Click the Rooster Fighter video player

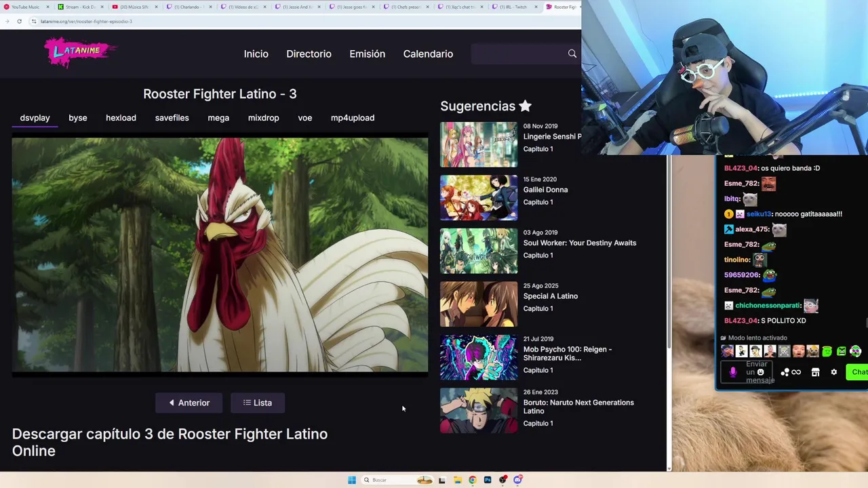coord(220,255)
